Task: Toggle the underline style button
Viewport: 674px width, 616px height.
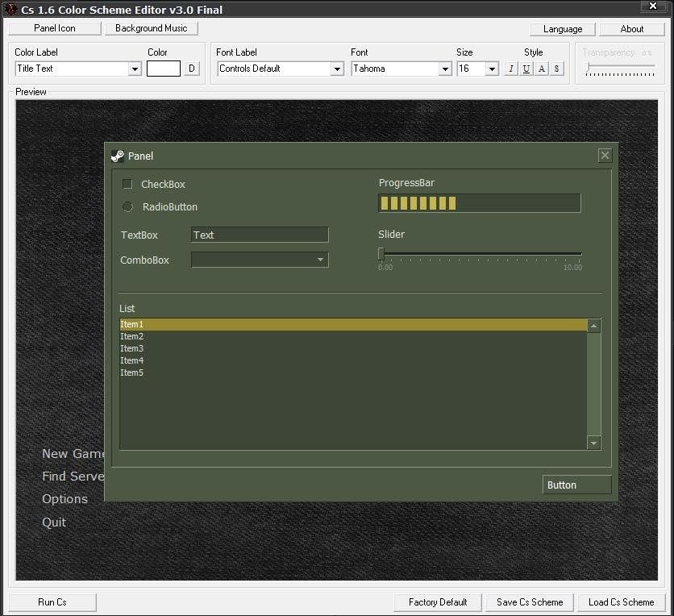Action: point(526,69)
